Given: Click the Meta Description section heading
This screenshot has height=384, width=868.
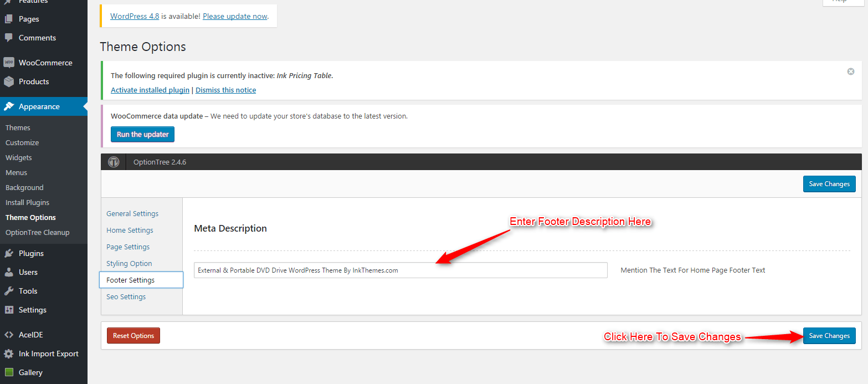Looking at the screenshot, I should coord(230,228).
